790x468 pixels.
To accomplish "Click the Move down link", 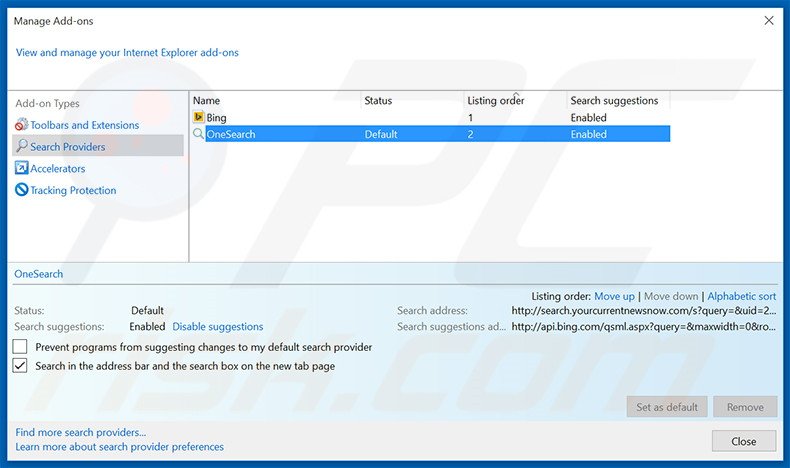I will (671, 296).
